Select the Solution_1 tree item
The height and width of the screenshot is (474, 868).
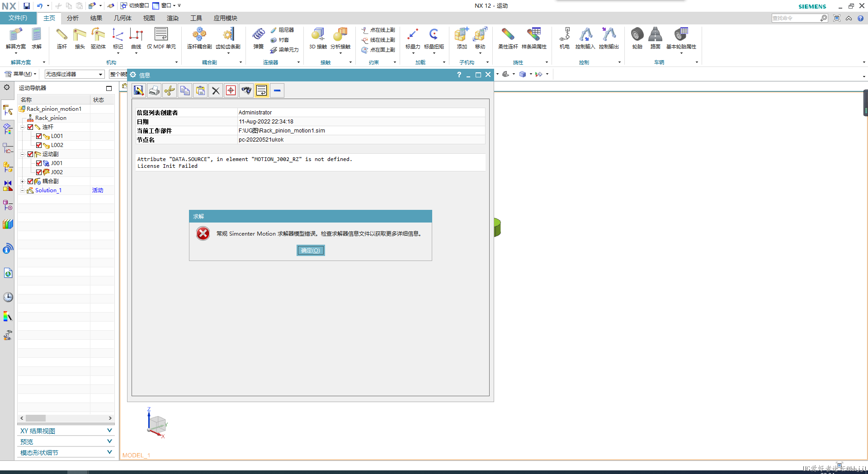48,190
